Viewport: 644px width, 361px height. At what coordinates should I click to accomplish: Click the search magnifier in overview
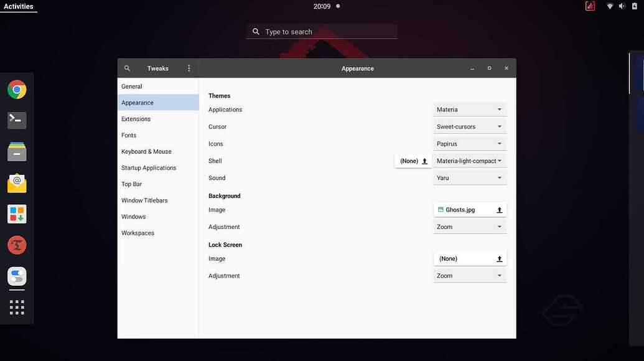256,32
